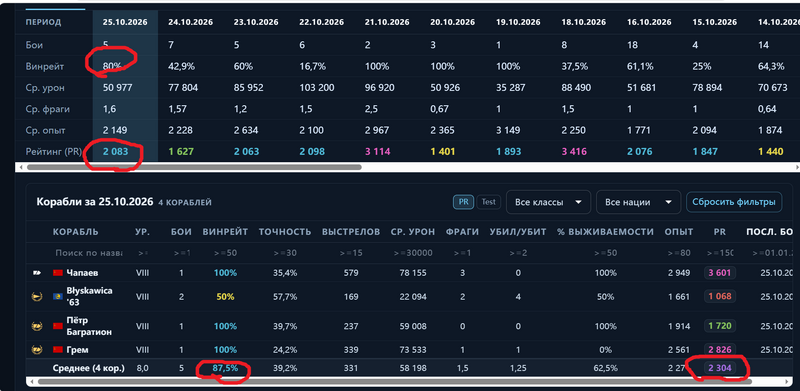The height and width of the screenshot is (391, 800).
Task: Click the >=80 filter under ОПЫТ
Action: [x=679, y=253]
